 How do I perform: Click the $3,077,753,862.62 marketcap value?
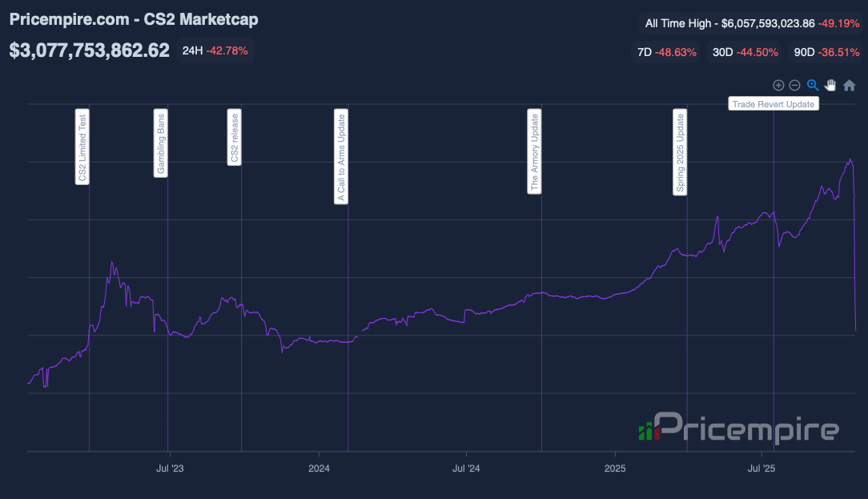[x=90, y=50]
